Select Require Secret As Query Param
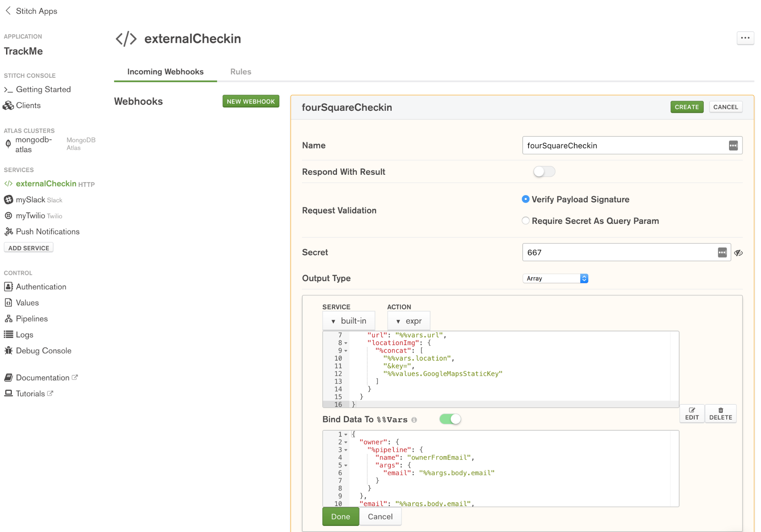This screenshot has width=761, height=532. coord(526,220)
